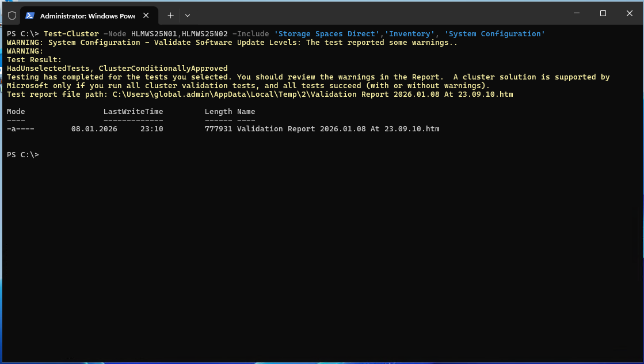
Task: Close the terminal window
Action: pyautogui.click(x=629, y=13)
